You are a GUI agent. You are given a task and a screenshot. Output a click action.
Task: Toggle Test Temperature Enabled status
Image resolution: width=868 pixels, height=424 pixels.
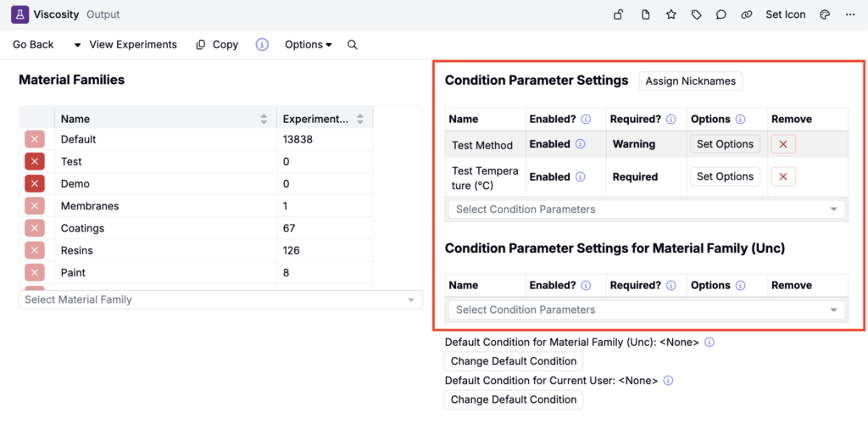click(x=549, y=177)
